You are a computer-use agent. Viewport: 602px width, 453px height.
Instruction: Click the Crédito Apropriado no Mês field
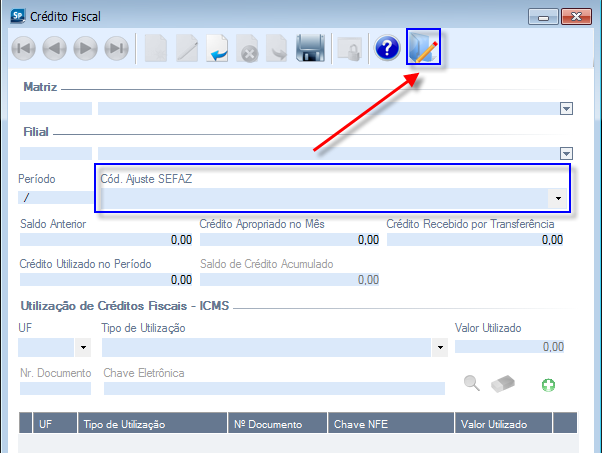pyautogui.click(x=289, y=240)
